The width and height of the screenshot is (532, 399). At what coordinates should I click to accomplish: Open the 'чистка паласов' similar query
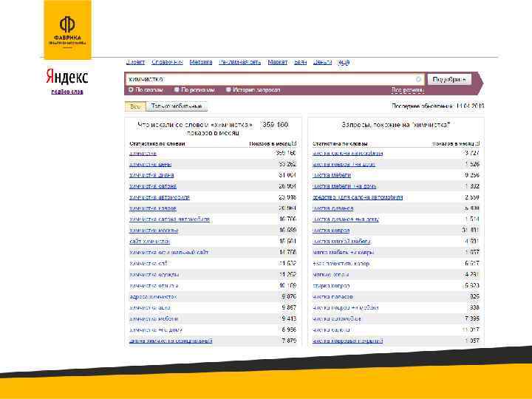pyautogui.click(x=332, y=296)
